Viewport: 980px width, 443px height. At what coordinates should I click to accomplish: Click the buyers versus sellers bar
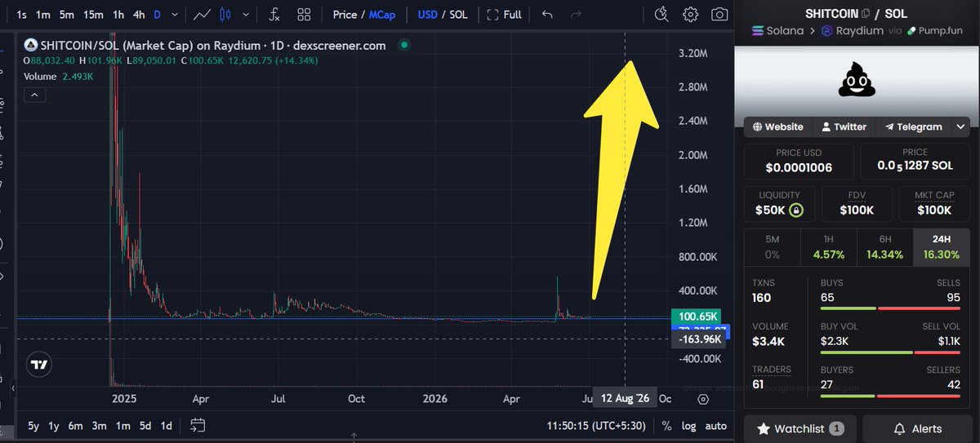(890, 396)
